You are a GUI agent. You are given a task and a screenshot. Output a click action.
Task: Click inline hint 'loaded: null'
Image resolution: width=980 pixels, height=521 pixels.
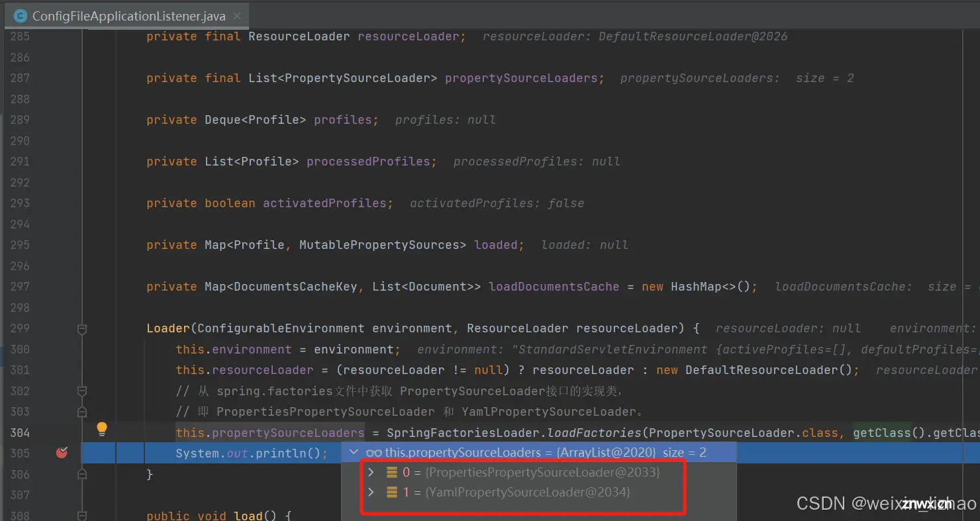585,245
